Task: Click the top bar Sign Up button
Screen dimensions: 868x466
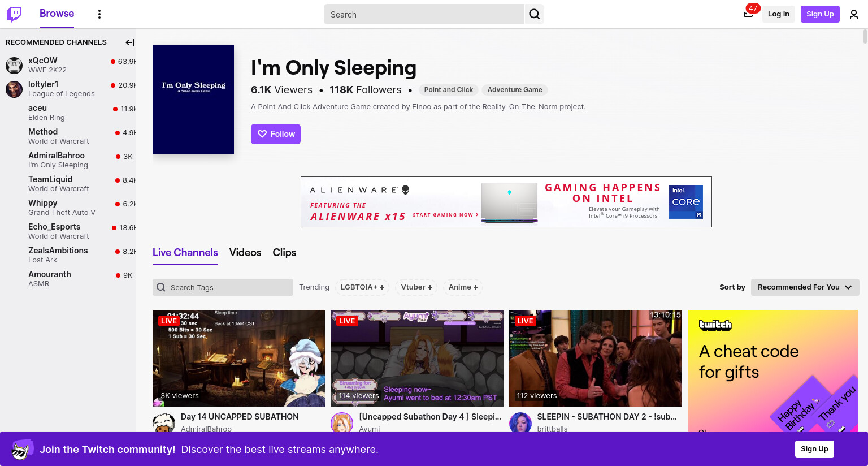Action: click(x=820, y=14)
